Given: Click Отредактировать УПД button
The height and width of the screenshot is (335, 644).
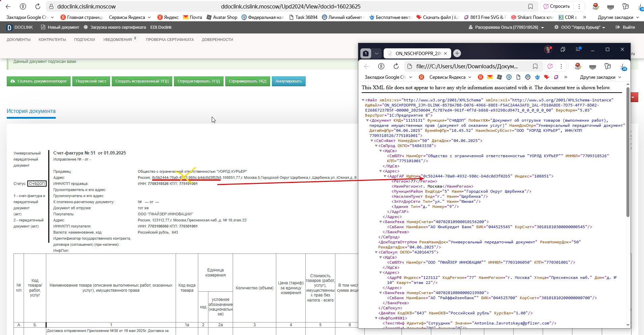Looking at the screenshot, I should (x=199, y=81).
